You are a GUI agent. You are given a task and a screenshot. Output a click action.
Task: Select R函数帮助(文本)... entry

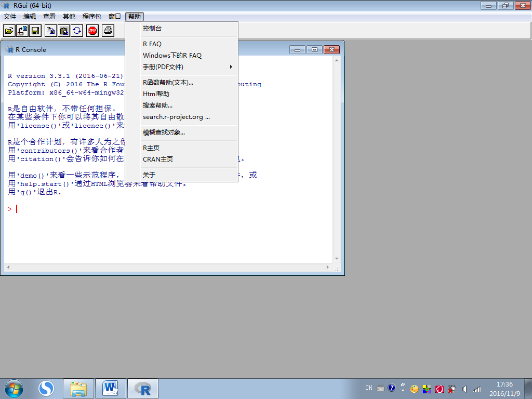pyautogui.click(x=181, y=83)
